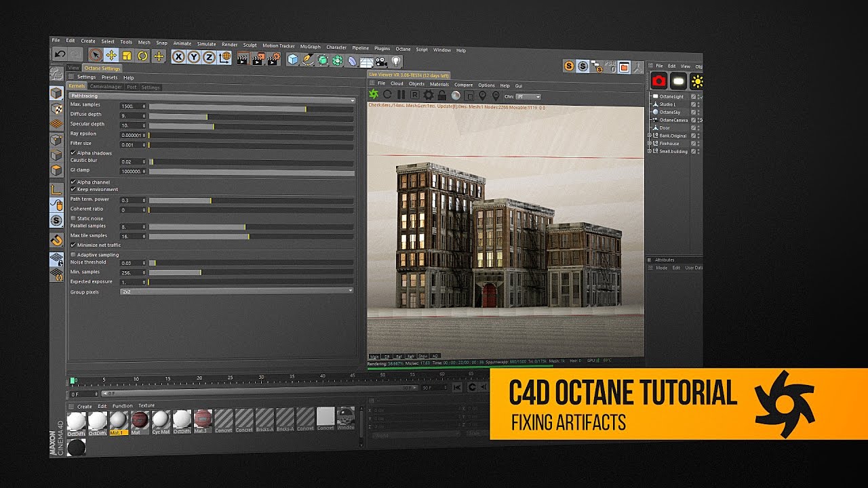Expand the Small.building tree item
The width and height of the screenshot is (868, 488).
point(650,151)
